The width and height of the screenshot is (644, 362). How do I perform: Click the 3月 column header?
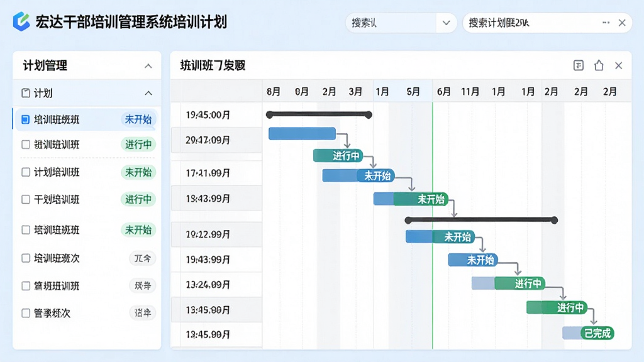coord(355,92)
